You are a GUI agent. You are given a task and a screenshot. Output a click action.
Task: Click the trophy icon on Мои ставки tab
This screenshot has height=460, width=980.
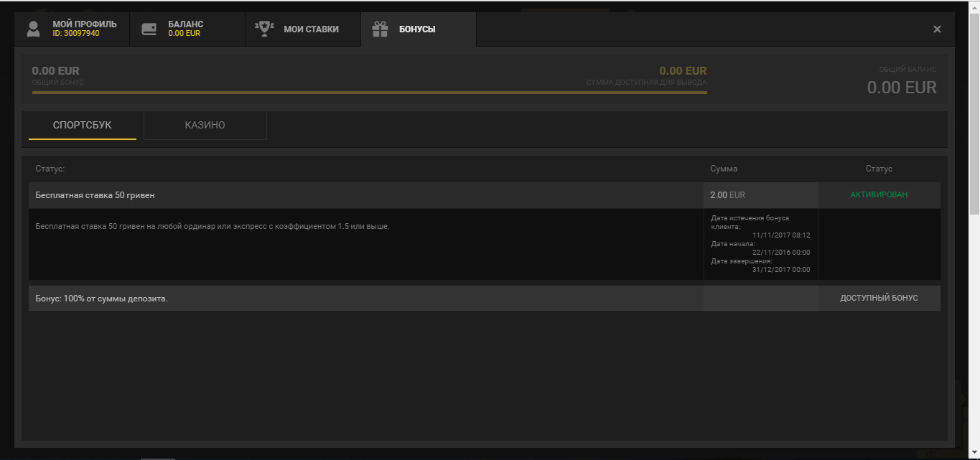point(266,29)
